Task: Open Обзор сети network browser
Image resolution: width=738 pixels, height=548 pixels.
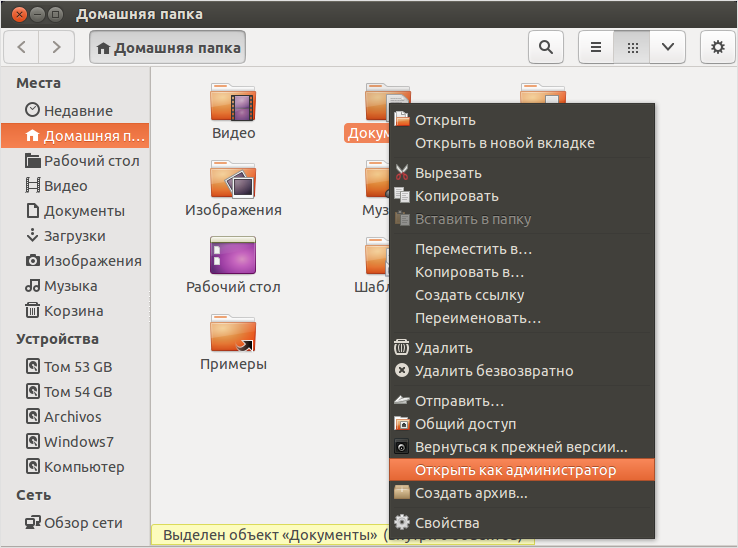Action: pyautogui.click(x=75, y=523)
